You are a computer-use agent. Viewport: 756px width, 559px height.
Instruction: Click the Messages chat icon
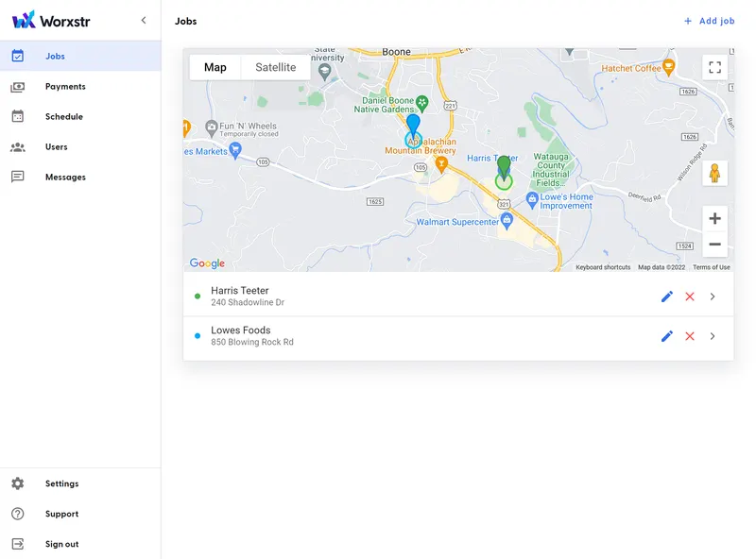[x=18, y=177]
